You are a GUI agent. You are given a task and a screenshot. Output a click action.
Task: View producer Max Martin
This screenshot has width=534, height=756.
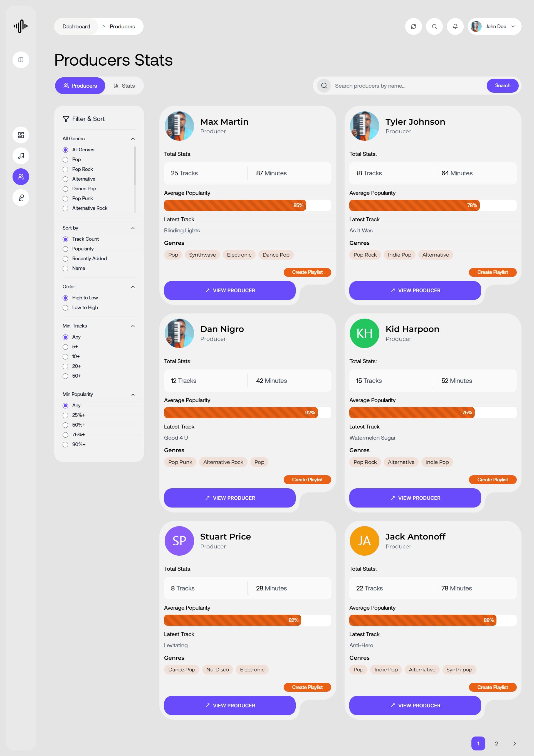pyautogui.click(x=229, y=290)
